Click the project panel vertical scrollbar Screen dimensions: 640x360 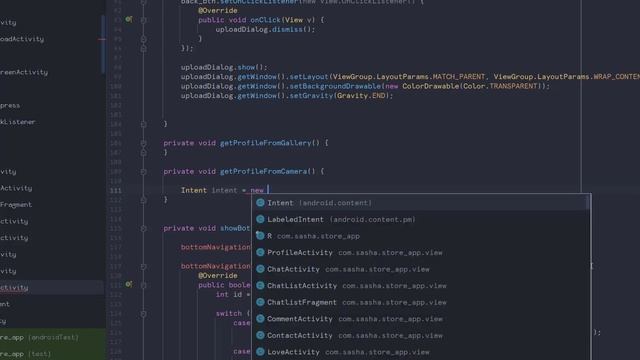103,45
